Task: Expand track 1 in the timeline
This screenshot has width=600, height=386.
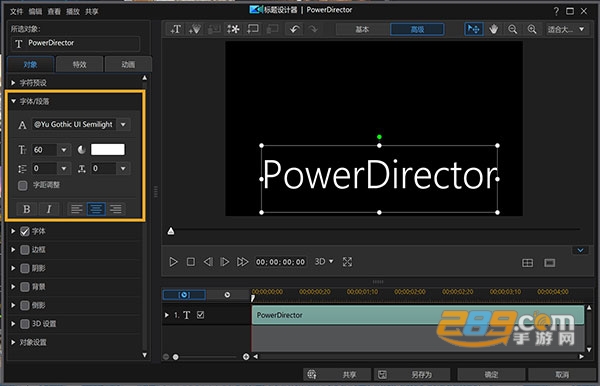Action: [166, 315]
